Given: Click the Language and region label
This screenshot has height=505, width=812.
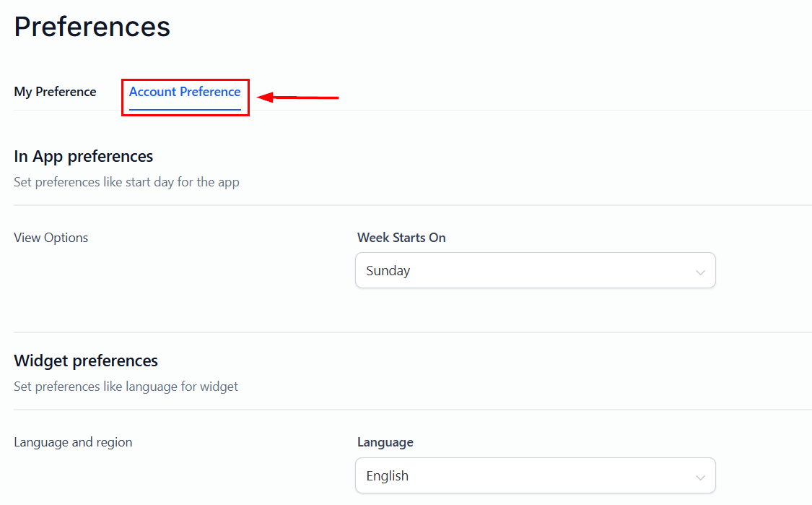Looking at the screenshot, I should 73,442.
